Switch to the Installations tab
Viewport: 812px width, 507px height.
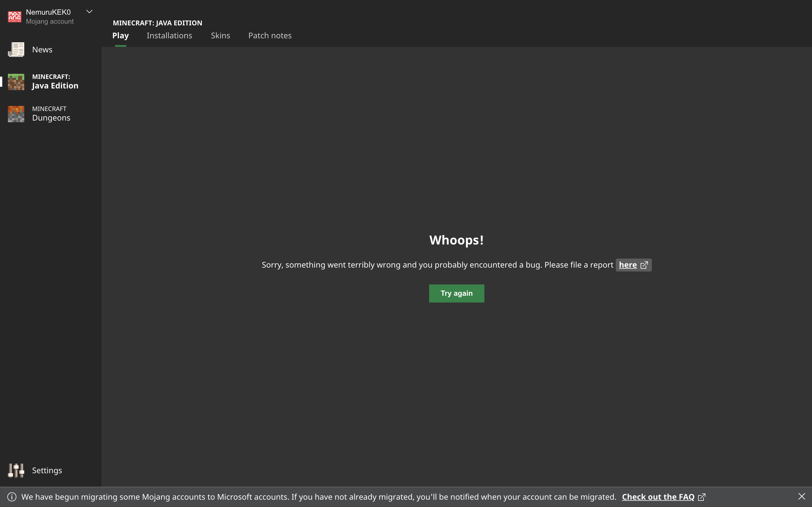tap(169, 35)
